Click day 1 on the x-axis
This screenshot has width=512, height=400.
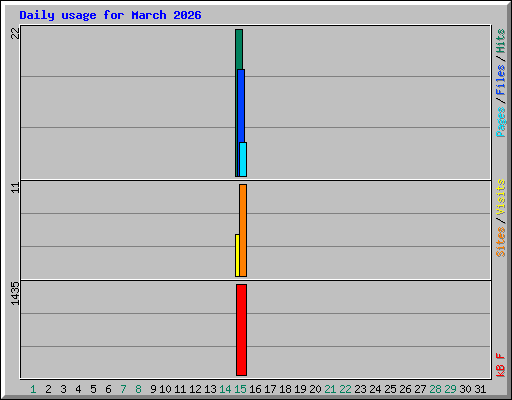click(x=33, y=389)
